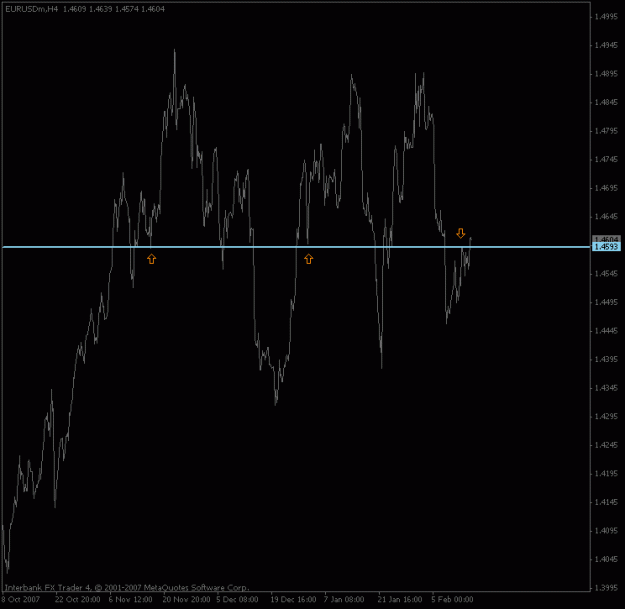Image resolution: width=625 pixels, height=609 pixels.
Task: Click the 1.3995 price scale label
Action: click(606, 588)
